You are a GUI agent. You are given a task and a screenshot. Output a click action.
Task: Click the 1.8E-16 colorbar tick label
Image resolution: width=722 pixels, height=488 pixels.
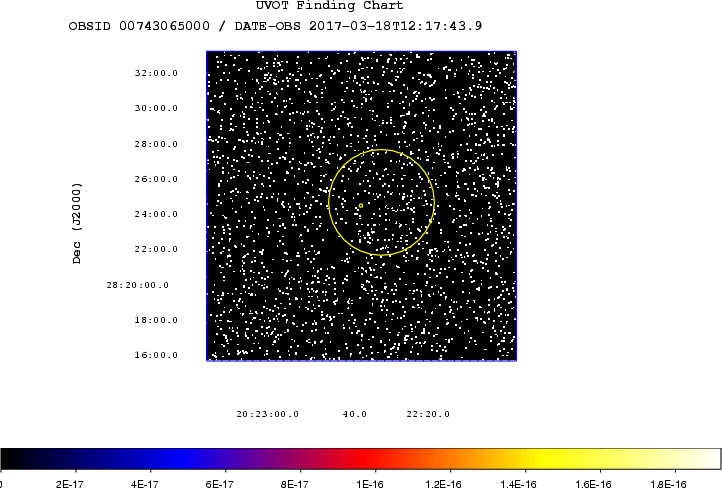coord(669,484)
